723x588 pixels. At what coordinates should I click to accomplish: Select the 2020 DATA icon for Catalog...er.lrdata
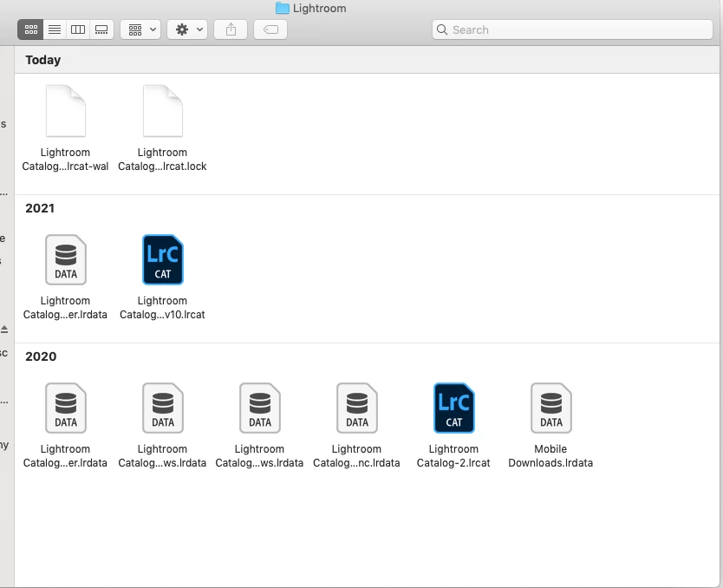(66, 408)
